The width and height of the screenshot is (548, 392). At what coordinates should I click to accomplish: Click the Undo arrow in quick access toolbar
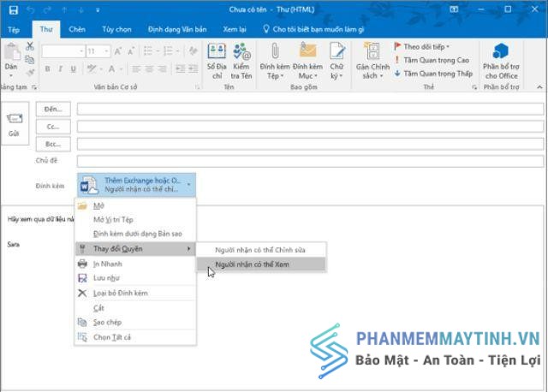pos(31,9)
